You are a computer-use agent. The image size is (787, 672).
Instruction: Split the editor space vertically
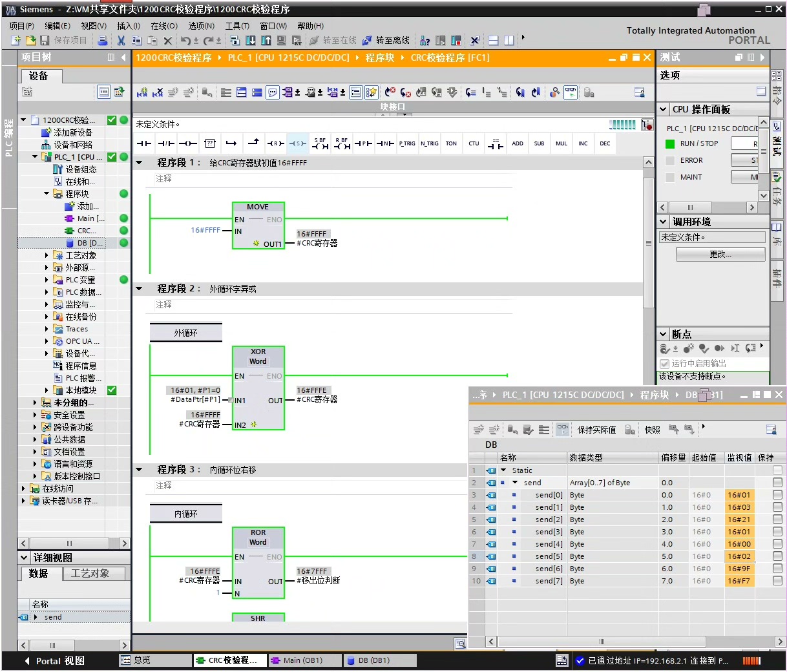click(x=509, y=40)
